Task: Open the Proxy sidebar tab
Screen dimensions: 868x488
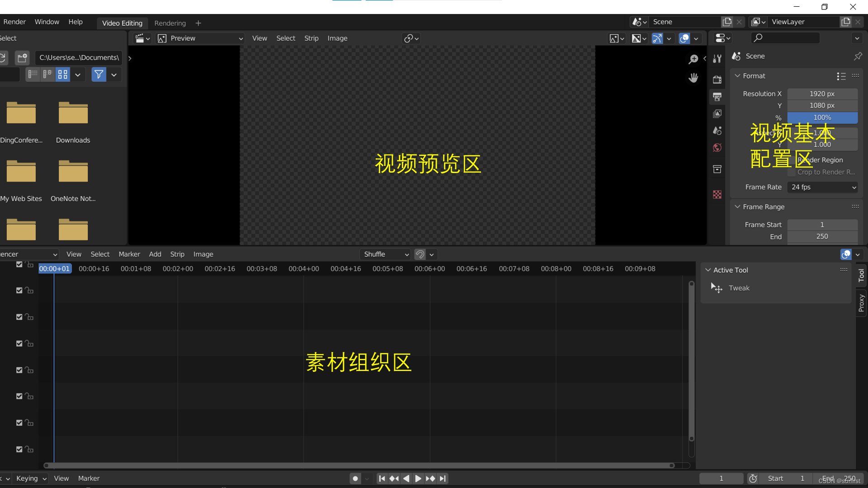Action: (861, 303)
